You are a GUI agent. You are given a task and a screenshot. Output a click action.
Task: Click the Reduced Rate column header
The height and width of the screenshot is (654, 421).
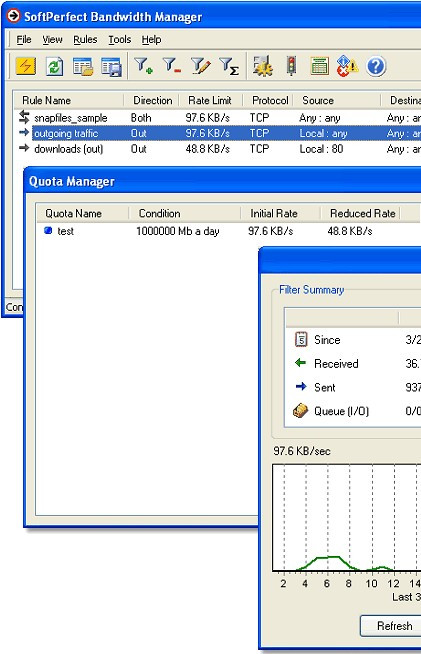[360, 214]
